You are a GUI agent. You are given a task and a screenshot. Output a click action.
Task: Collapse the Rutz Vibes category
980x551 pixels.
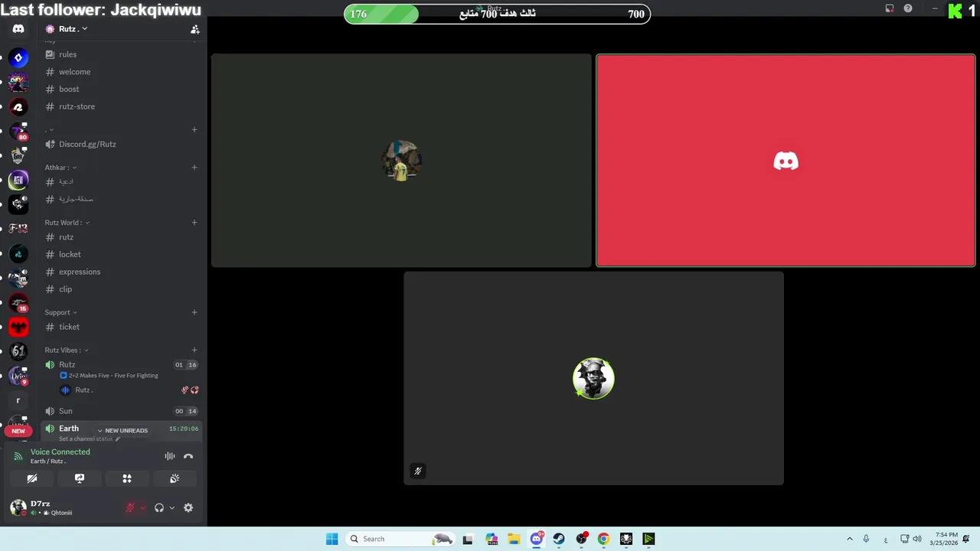pyautogui.click(x=65, y=350)
